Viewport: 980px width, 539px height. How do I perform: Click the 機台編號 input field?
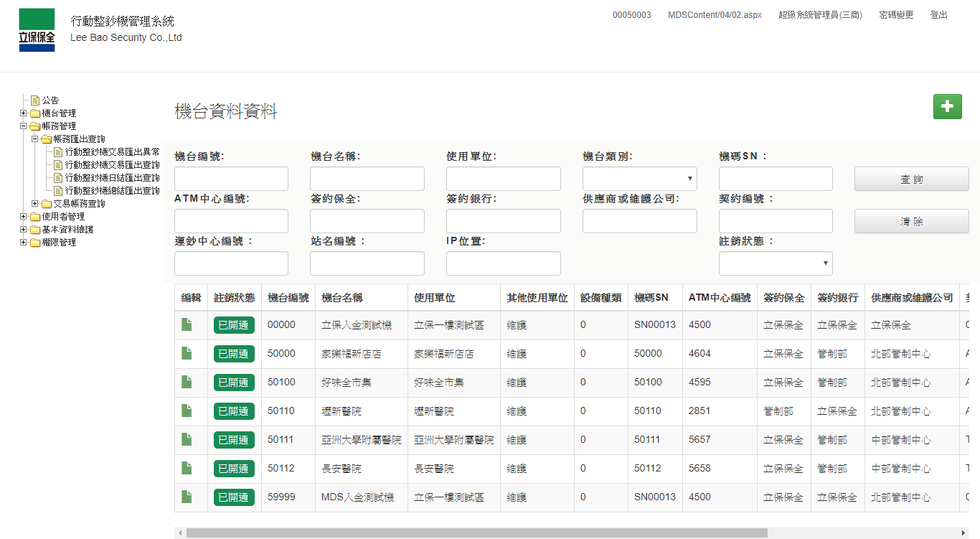231,179
